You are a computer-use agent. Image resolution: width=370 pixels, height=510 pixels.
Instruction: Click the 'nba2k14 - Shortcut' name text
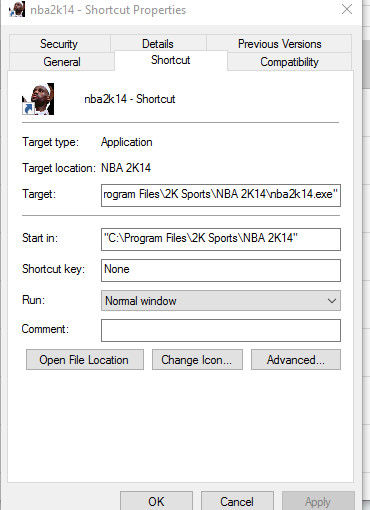(x=130, y=99)
